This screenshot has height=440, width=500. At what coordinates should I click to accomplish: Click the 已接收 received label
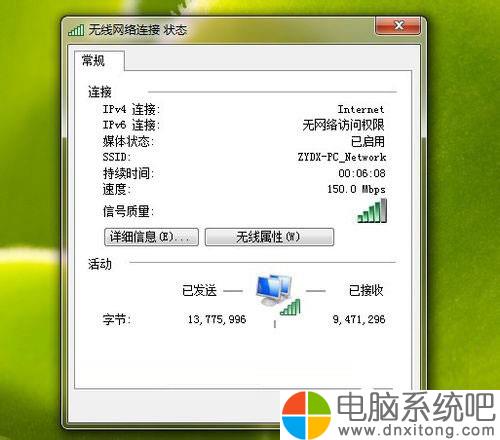[x=366, y=290]
